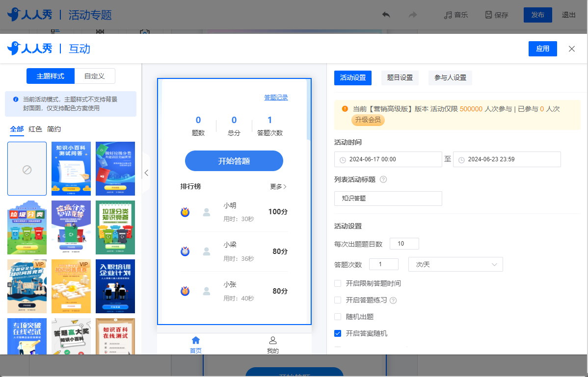588x377 pixels.
Task: Click the 开始答题 button in preview
Action: point(234,161)
